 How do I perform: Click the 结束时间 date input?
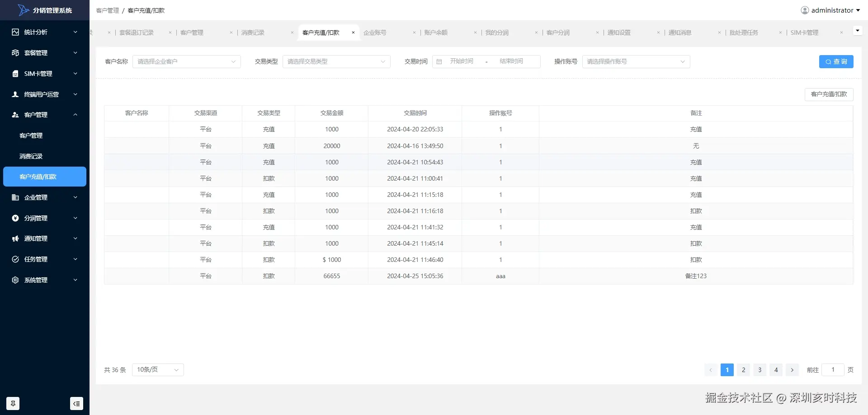point(511,61)
